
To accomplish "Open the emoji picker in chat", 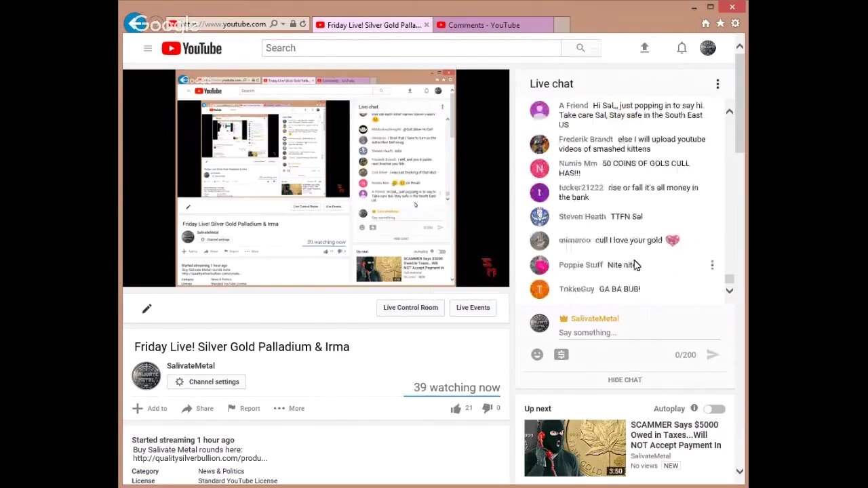I will pyautogui.click(x=537, y=354).
